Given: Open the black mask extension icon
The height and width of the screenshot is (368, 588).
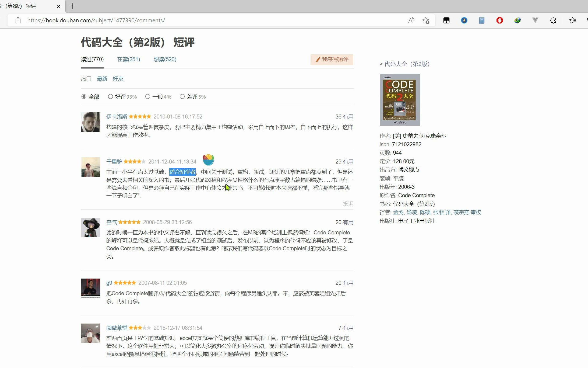Looking at the screenshot, I should pos(446,20).
